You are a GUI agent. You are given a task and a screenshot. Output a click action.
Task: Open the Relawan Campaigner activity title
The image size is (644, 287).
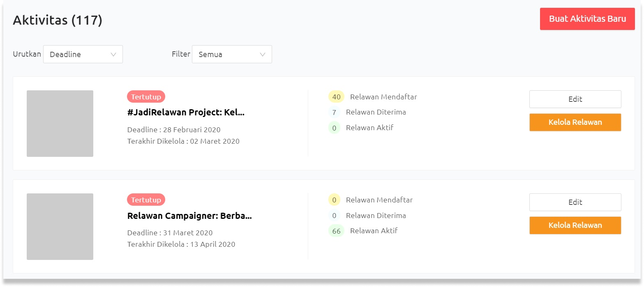(x=189, y=216)
